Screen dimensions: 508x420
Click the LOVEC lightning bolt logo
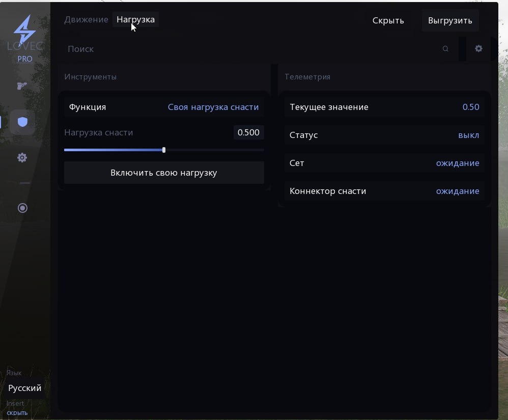click(24, 31)
